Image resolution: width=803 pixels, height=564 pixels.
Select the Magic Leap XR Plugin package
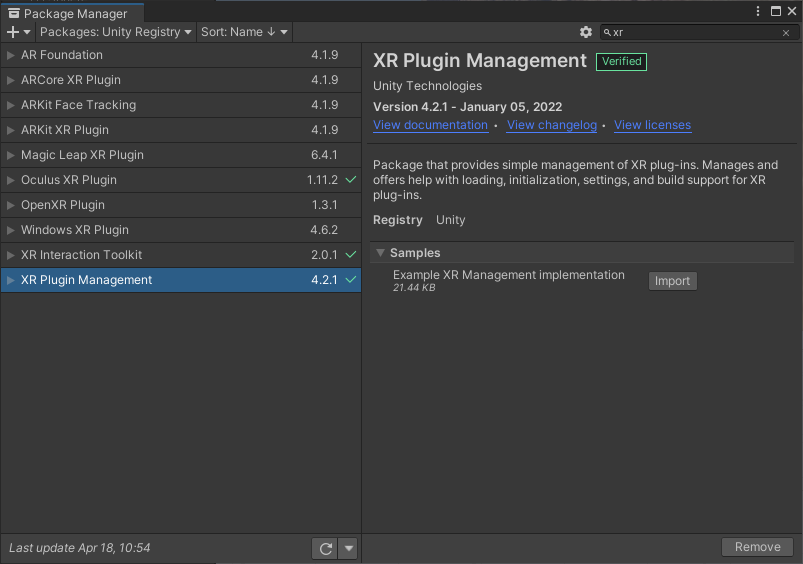pyautogui.click(x=181, y=155)
